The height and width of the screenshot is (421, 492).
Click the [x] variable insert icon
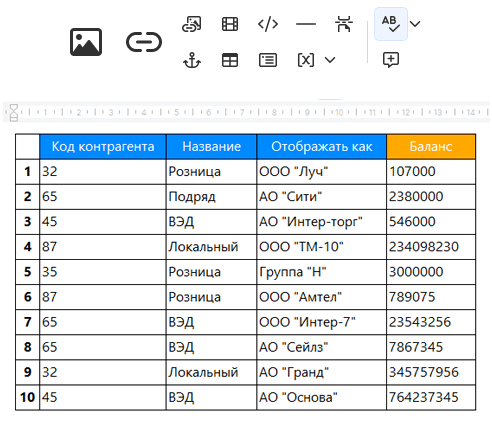pyautogui.click(x=306, y=60)
